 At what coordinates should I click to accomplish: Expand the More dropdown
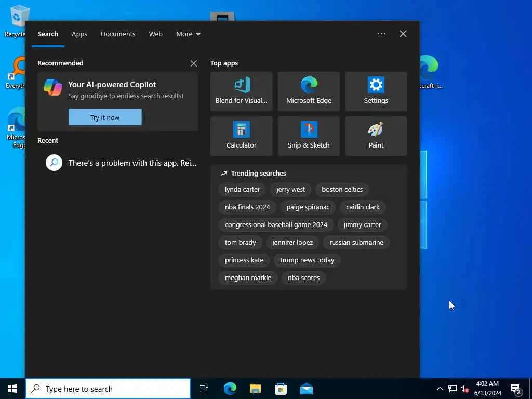[x=188, y=34]
